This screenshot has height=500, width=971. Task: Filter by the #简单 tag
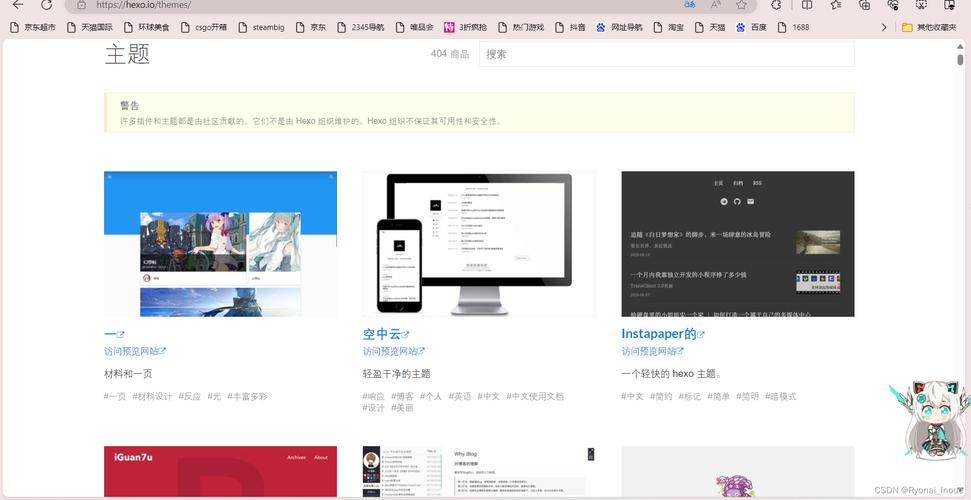[718, 396]
